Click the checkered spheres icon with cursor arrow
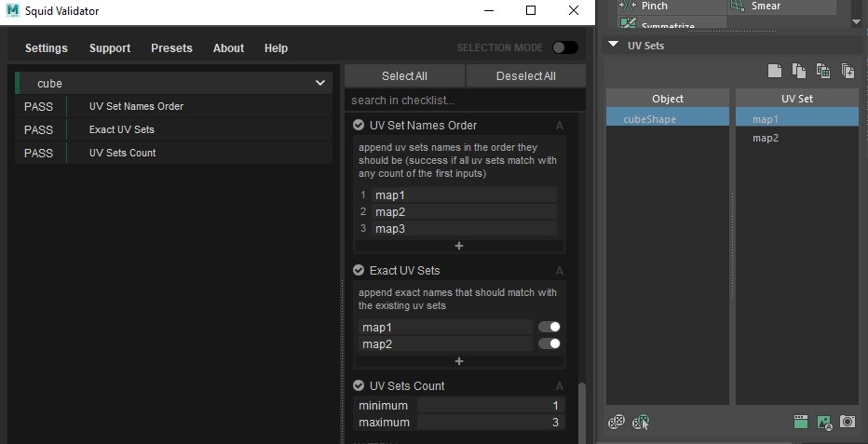The height and width of the screenshot is (444, 868). [641, 422]
